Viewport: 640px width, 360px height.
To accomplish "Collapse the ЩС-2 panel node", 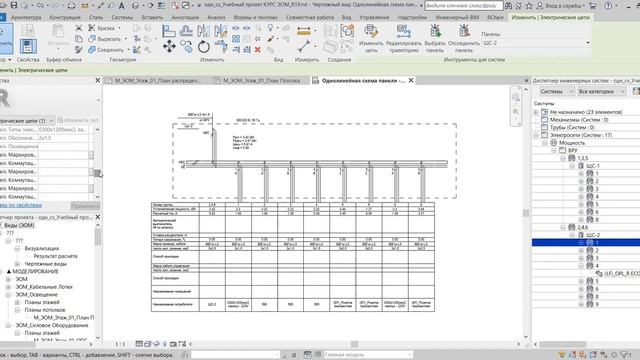I will pos(572,235).
